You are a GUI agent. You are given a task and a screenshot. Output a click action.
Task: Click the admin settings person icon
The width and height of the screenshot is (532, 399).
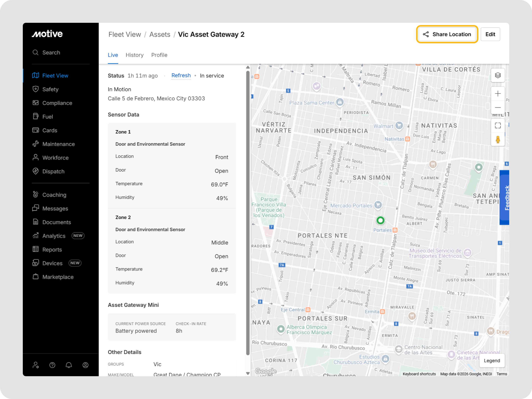[x=36, y=365]
